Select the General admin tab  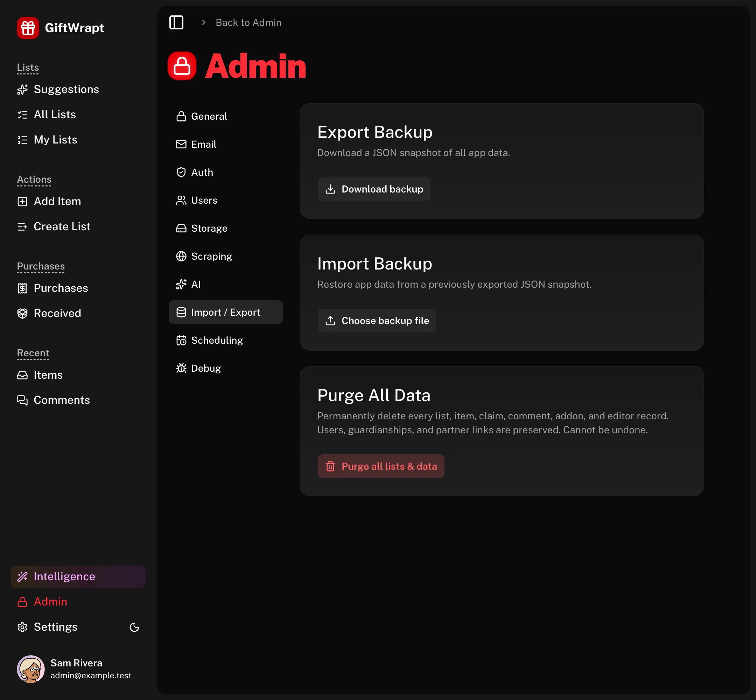point(225,116)
